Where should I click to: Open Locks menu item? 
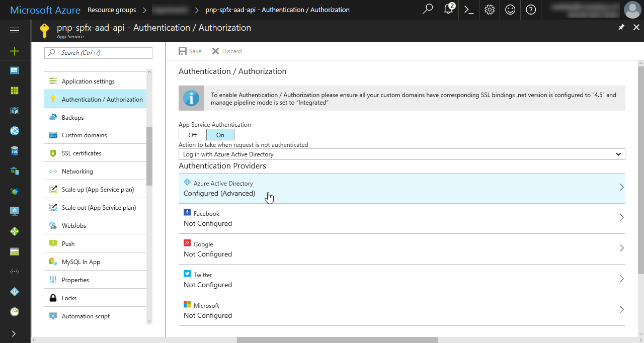pos(96,298)
